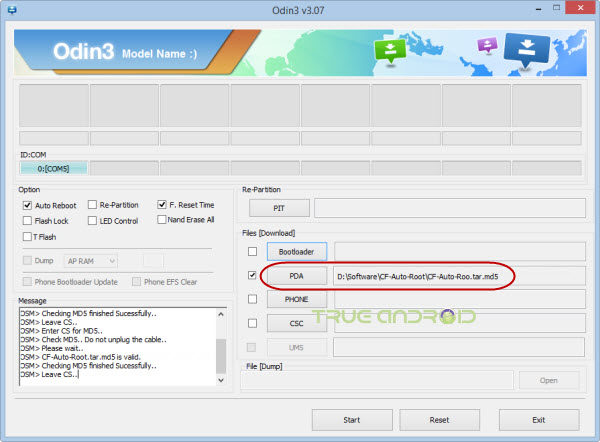600x442 pixels.
Task: Tick the Bootloader file checkbox
Action: (x=252, y=251)
